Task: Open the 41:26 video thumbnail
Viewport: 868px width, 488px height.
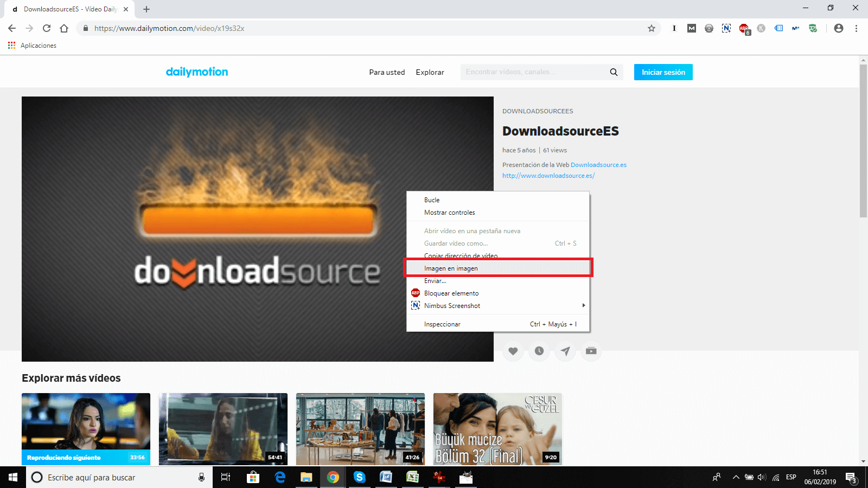Action: pyautogui.click(x=360, y=429)
